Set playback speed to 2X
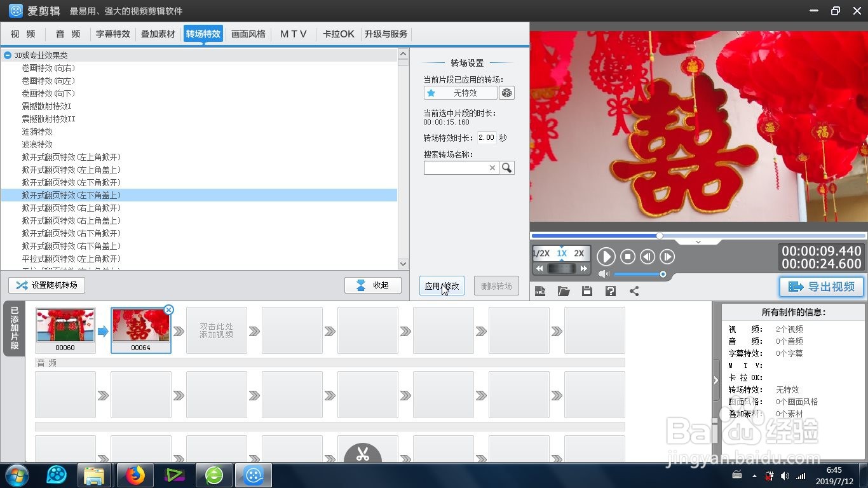The width and height of the screenshot is (868, 488). [x=579, y=253]
